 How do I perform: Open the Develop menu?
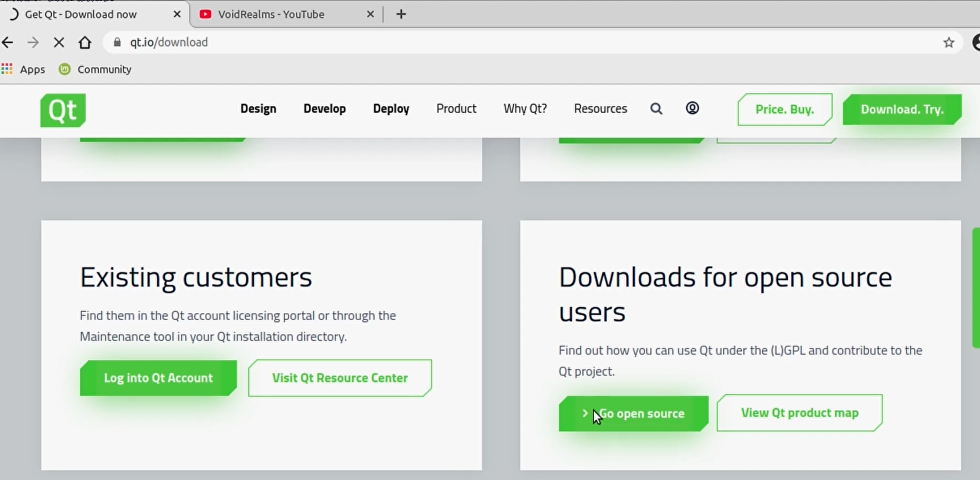tap(325, 108)
